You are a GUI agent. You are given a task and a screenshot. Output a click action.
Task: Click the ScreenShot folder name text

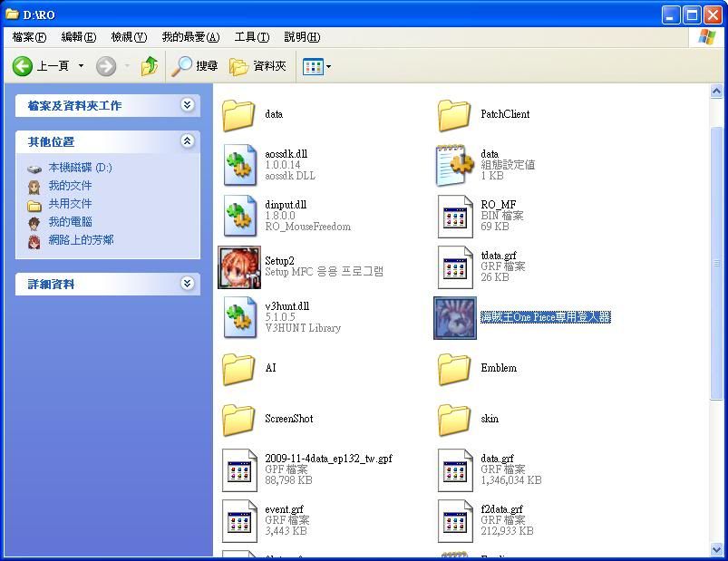[x=289, y=419]
